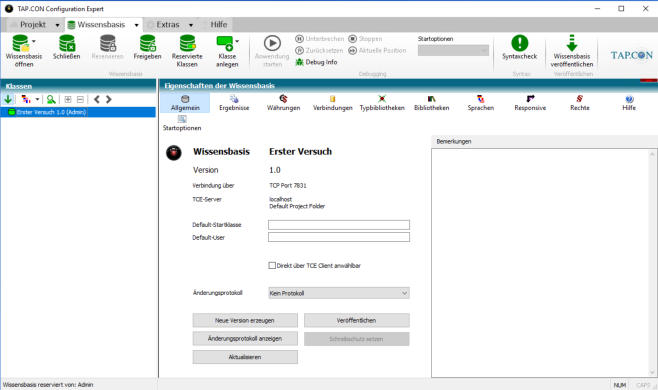The width and height of the screenshot is (658, 390).
Task: Switch to the Responsive tab
Action: (530, 103)
